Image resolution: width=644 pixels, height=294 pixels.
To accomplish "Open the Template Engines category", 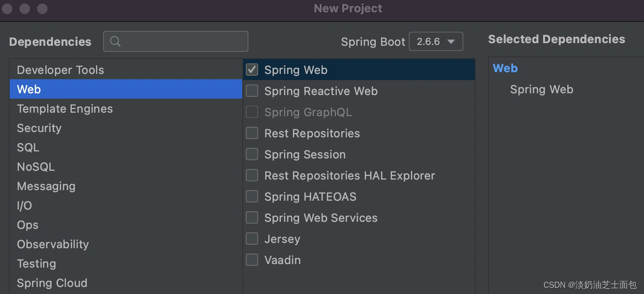I will click(x=65, y=109).
